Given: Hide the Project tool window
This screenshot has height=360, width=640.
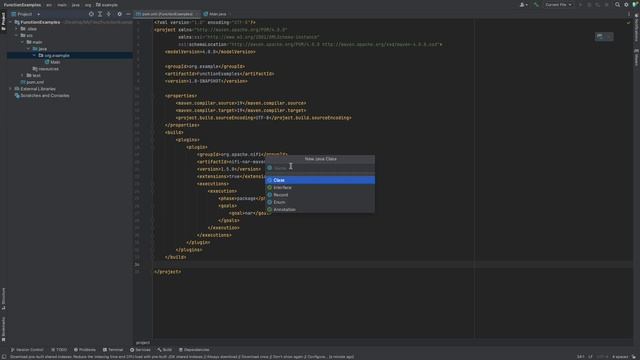Looking at the screenshot, I should tap(128, 14).
